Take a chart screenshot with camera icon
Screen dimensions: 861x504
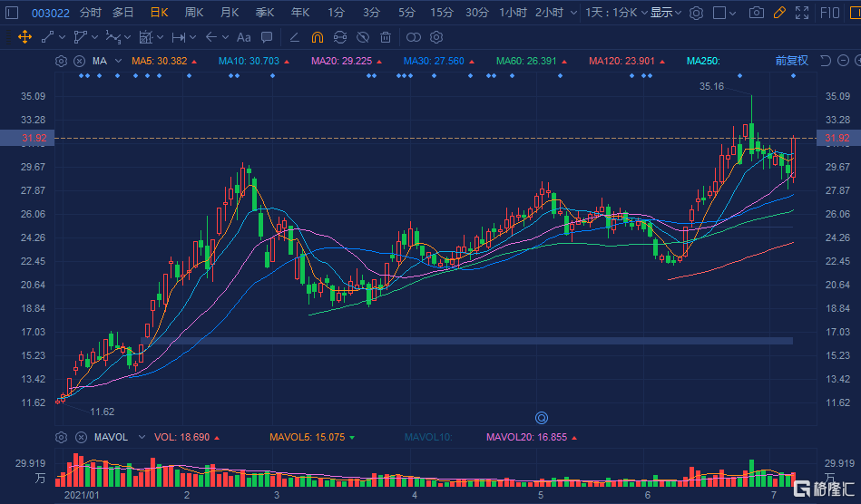(756, 13)
